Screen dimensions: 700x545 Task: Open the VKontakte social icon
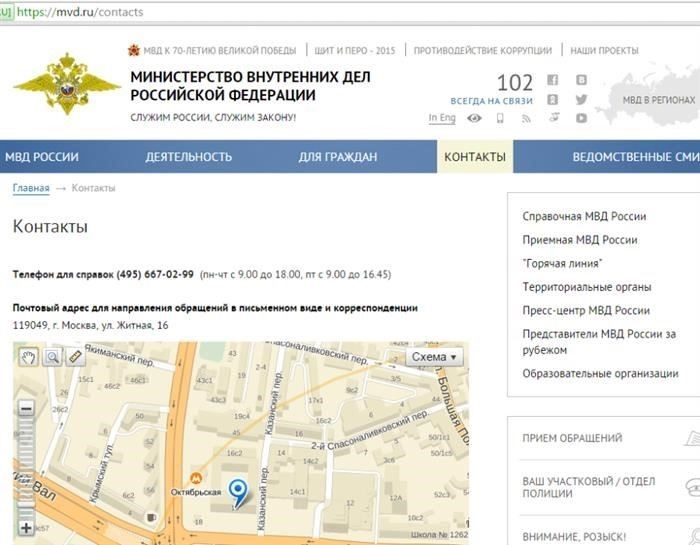[581, 80]
